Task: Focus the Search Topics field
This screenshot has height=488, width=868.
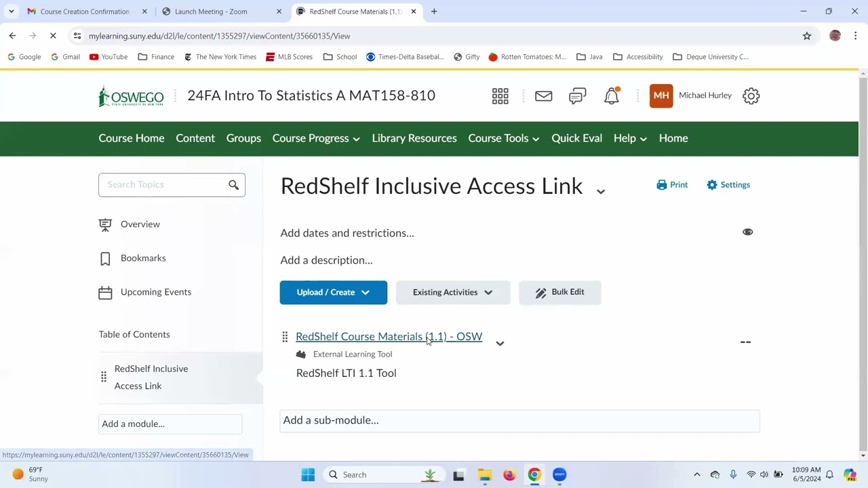Action: tap(172, 184)
